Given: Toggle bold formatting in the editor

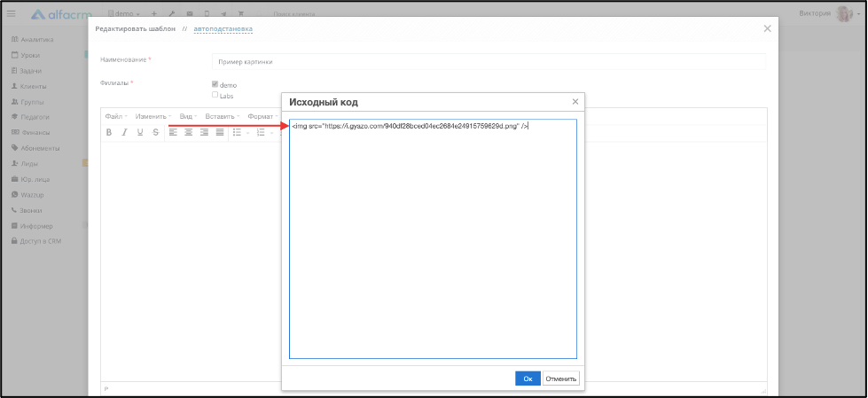Looking at the screenshot, I should (x=109, y=132).
